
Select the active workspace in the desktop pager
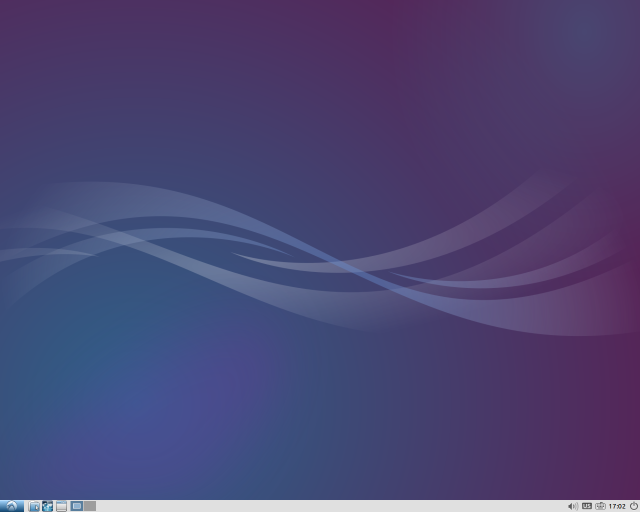[77, 506]
